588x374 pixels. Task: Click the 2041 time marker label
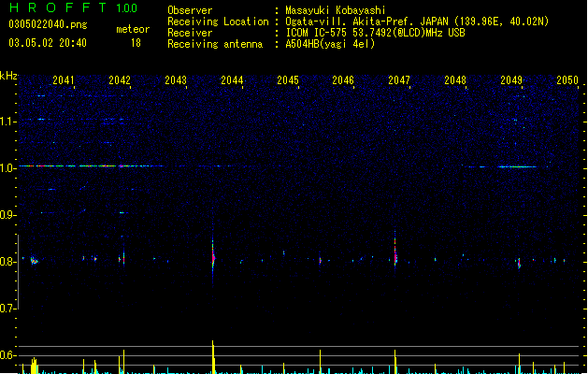point(63,79)
